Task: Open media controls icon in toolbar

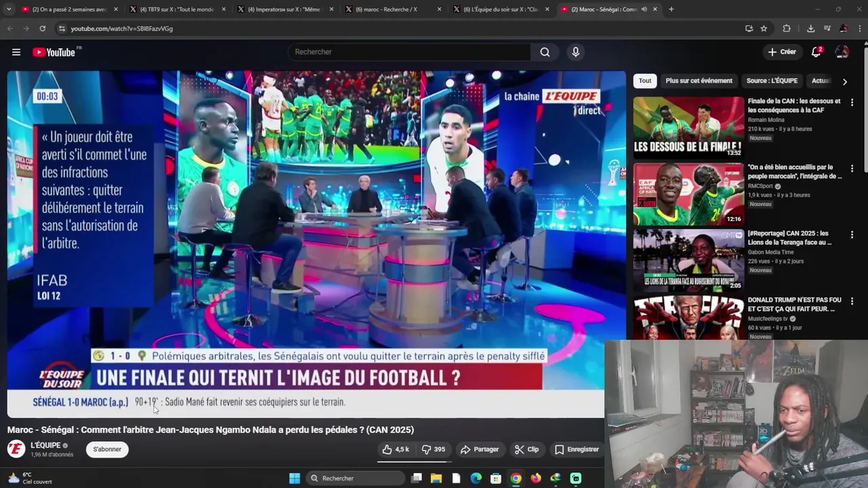Action: point(827,28)
